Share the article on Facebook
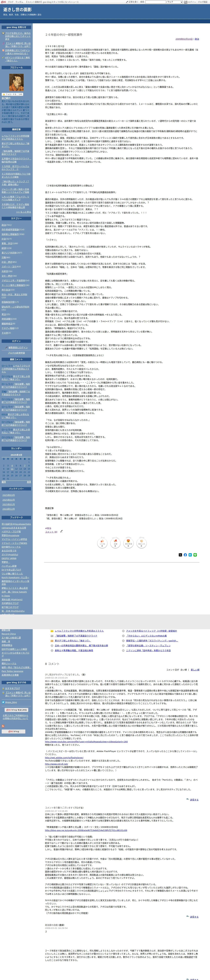 click(x=185, y=555)
